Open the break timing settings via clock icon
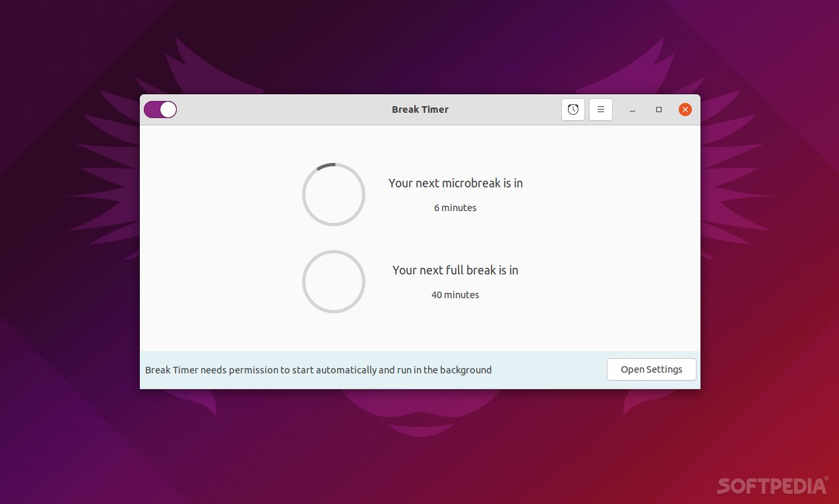Image resolution: width=839 pixels, height=504 pixels. (x=573, y=110)
